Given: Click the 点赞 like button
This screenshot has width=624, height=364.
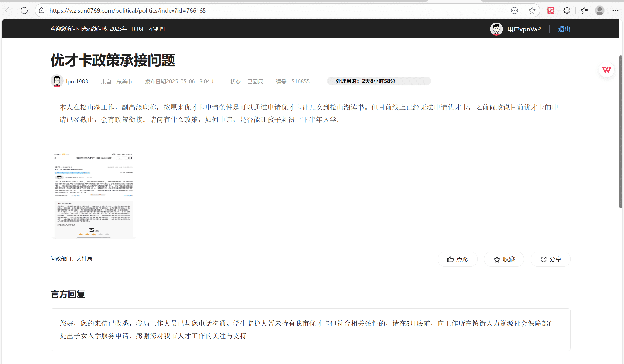Looking at the screenshot, I should (x=458, y=259).
